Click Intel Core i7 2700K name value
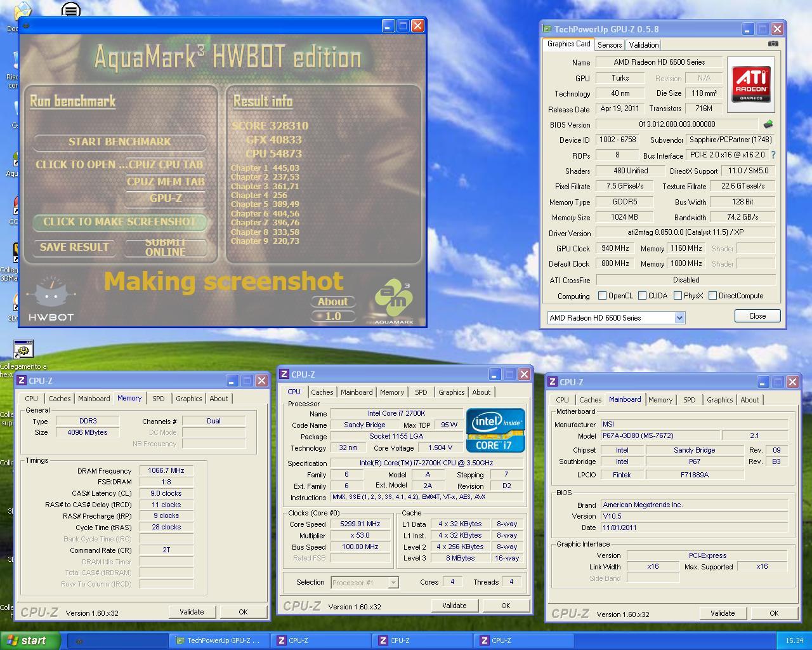The image size is (812, 650). point(396,413)
